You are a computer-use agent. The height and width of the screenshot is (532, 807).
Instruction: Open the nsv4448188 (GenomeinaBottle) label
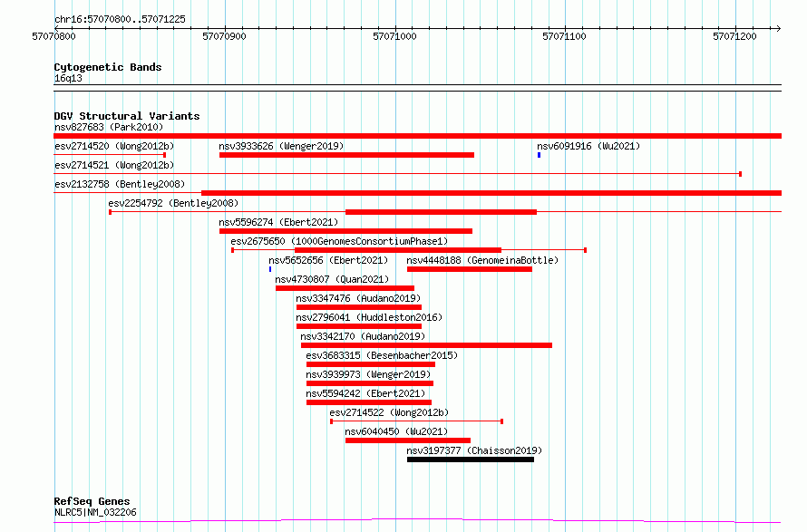point(482,260)
